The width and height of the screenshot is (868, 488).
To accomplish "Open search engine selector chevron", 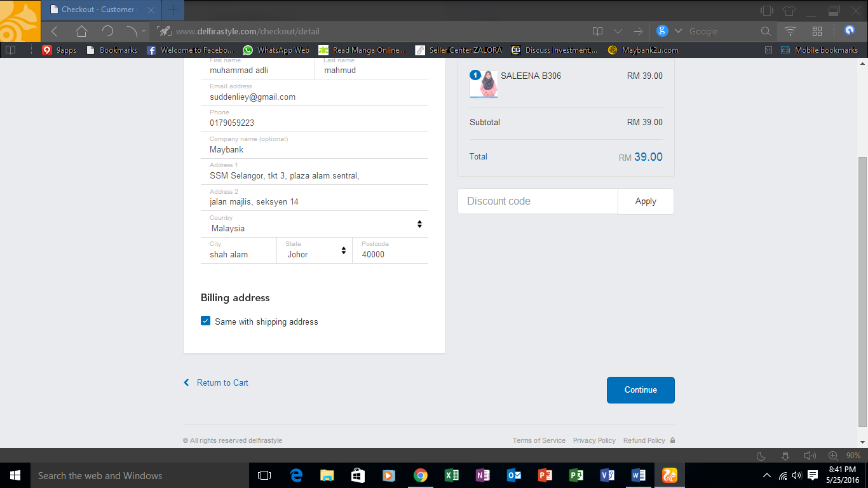I will [678, 31].
